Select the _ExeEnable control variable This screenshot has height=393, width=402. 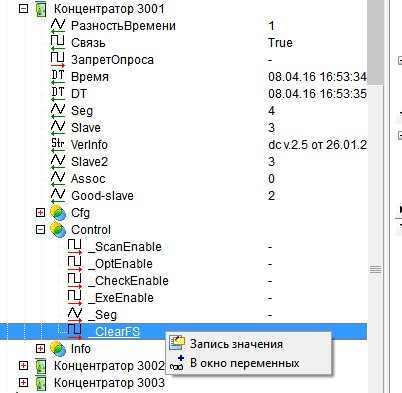[121, 298]
